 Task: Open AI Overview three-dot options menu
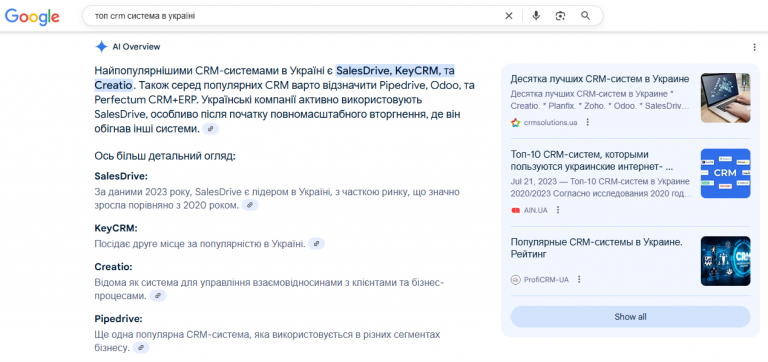point(754,47)
